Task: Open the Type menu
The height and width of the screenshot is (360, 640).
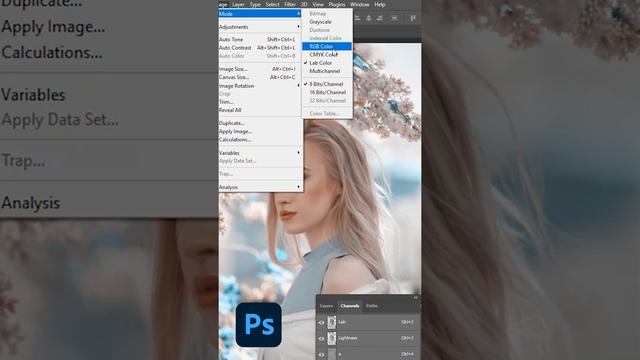Action: pos(255,4)
